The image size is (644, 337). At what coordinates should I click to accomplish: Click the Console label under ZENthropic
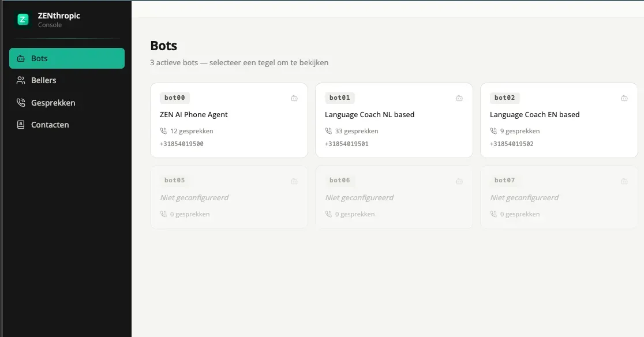tap(50, 25)
